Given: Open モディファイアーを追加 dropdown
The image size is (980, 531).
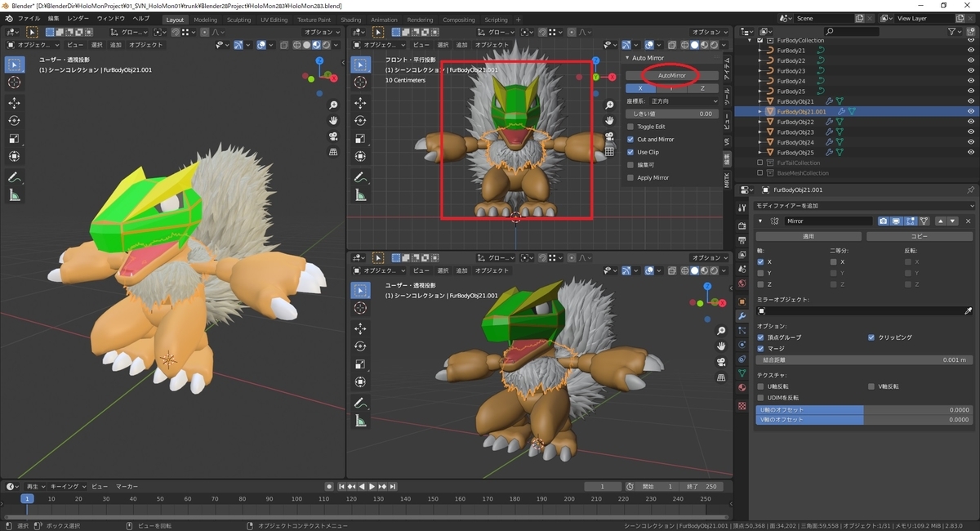Looking at the screenshot, I should click(864, 206).
